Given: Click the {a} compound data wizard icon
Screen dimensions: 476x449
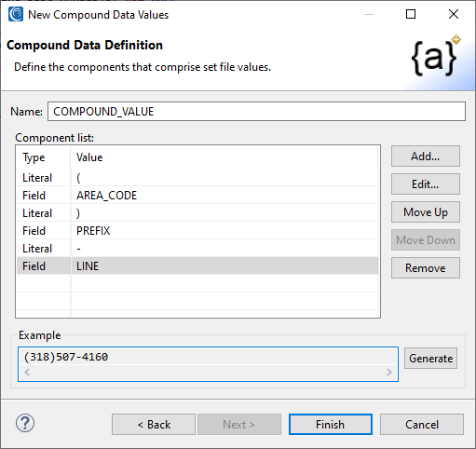Looking at the screenshot, I should pyautogui.click(x=436, y=57).
